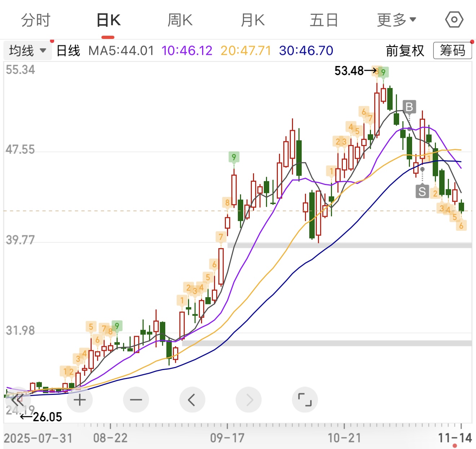Open chart settings hexagon icon

point(454,20)
